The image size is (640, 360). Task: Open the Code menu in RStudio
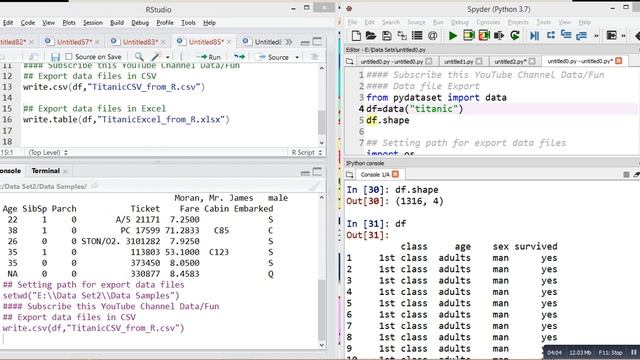(28, 23)
